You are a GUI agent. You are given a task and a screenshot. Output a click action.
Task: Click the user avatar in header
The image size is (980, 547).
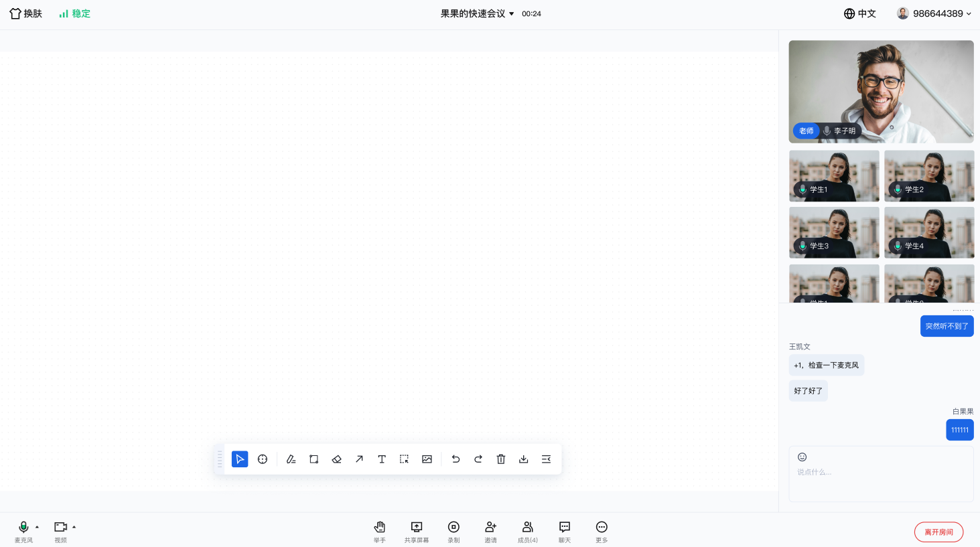tap(903, 13)
